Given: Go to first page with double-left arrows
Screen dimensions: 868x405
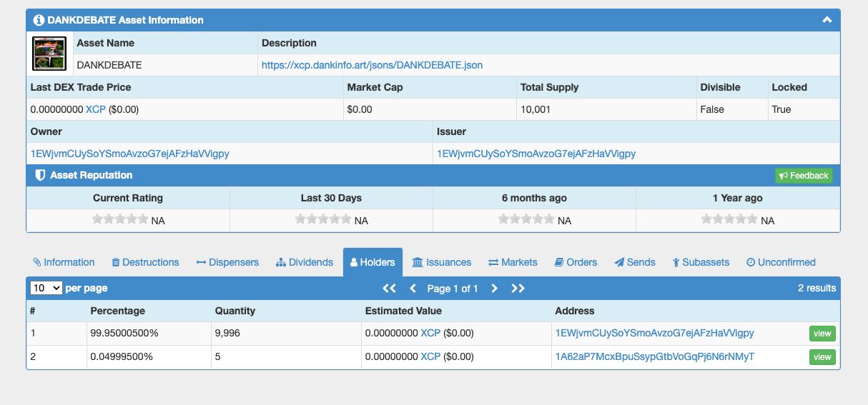Looking at the screenshot, I should 389,289.
